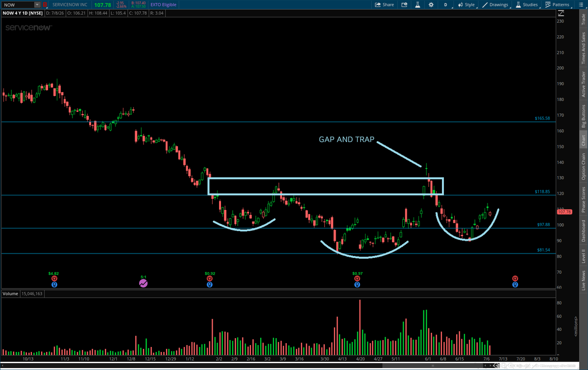Click the D: 7/8/26 date readout
Viewport: 588px width, 370px height.
pos(56,14)
